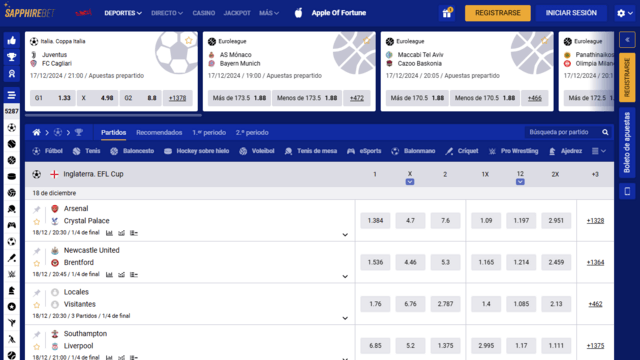Filter by Hockey sobre hielo
Viewport: 640px width, 360px height.
[197, 151]
